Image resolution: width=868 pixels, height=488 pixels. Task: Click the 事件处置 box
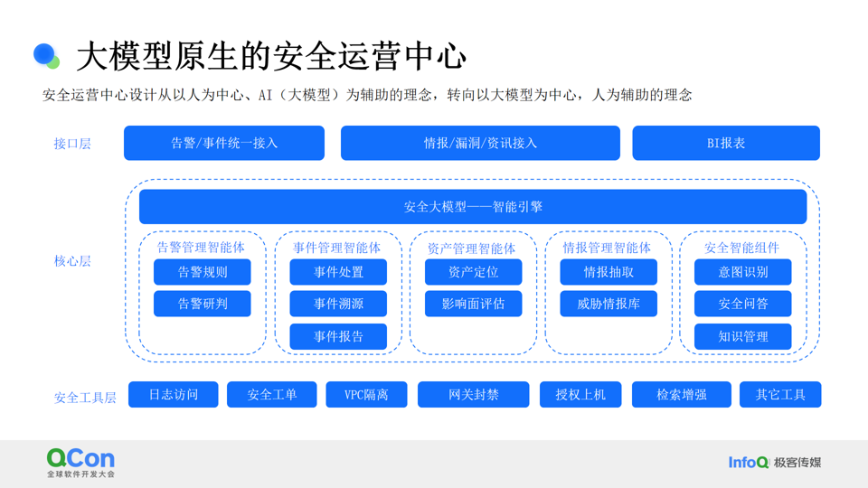coord(338,272)
